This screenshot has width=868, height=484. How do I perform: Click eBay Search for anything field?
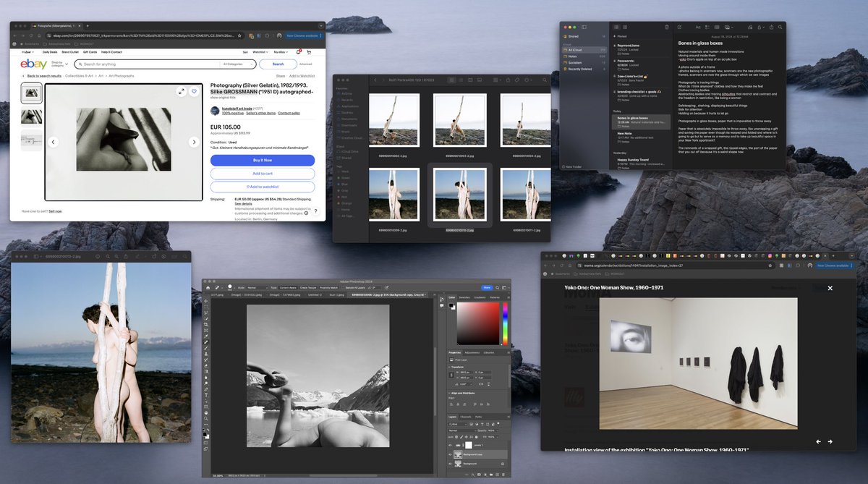pos(148,64)
